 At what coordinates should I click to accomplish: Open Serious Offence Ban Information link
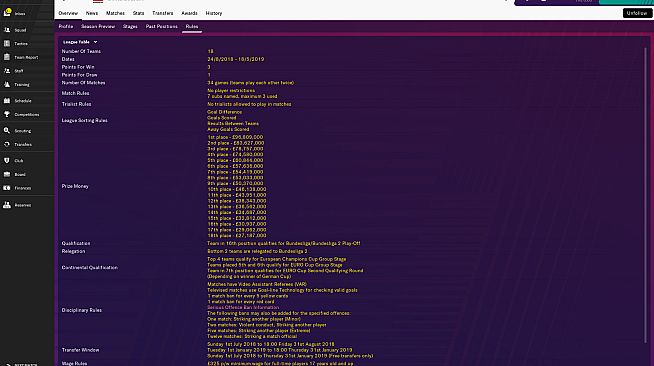(x=243, y=307)
